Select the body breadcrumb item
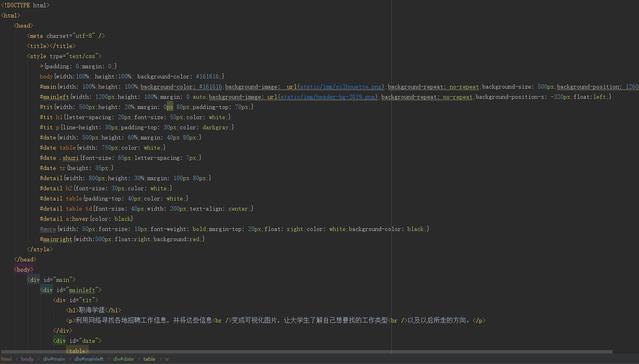Viewport: 639px width, 364px height. (27, 359)
